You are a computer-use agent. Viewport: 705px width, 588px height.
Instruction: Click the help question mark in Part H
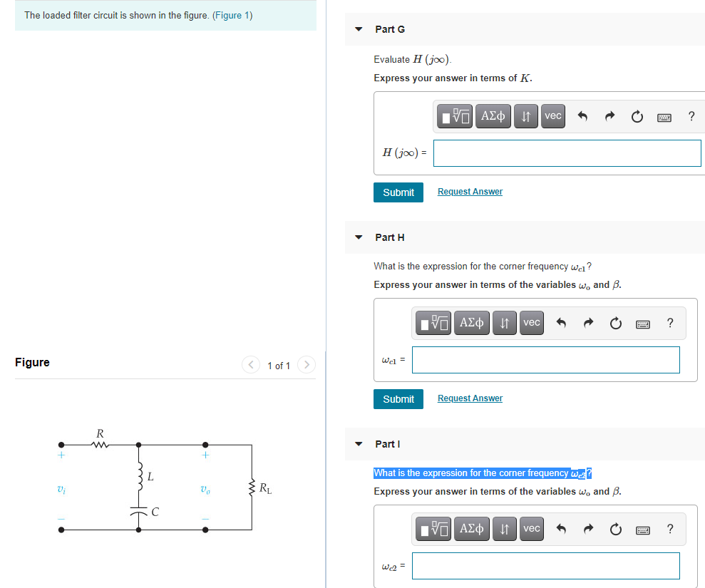coord(670,322)
